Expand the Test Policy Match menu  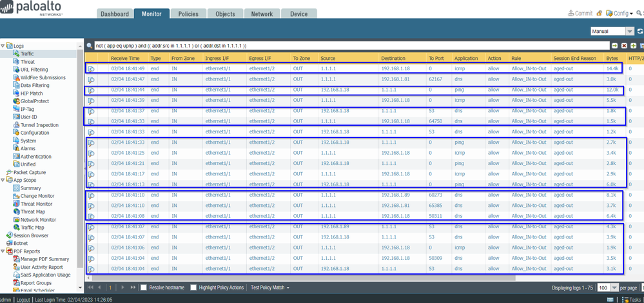click(x=269, y=288)
